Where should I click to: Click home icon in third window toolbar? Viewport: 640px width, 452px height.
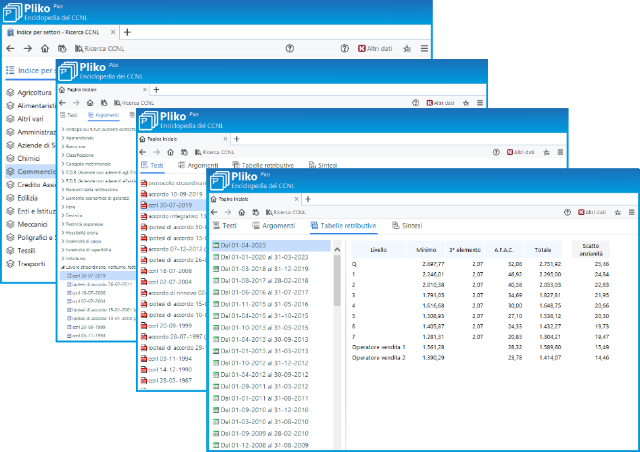click(x=170, y=152)
